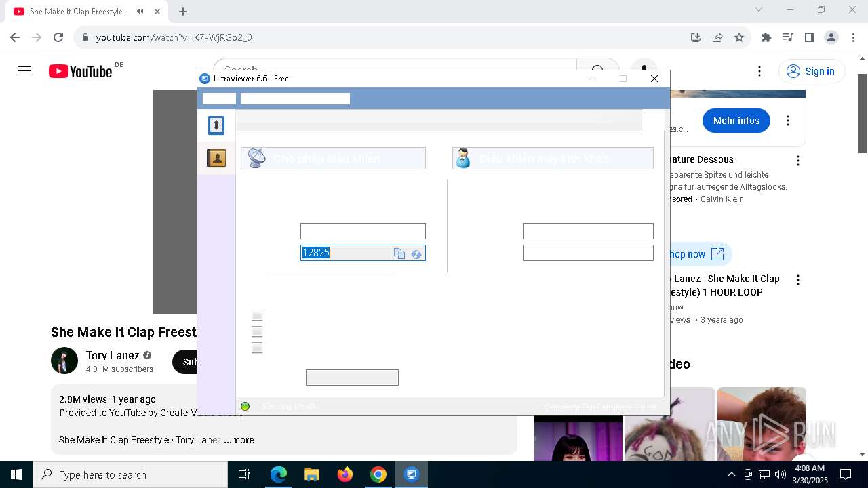Image resolution: width=868 pixels, height=488 pixels.
Task: Bookmark this tab with the star
Action: click(739, 37)
